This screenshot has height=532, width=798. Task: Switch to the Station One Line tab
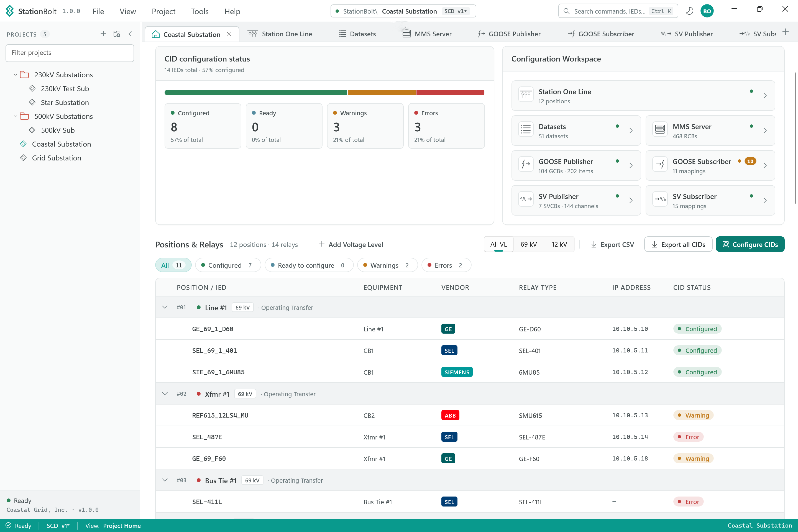(280, 34)
